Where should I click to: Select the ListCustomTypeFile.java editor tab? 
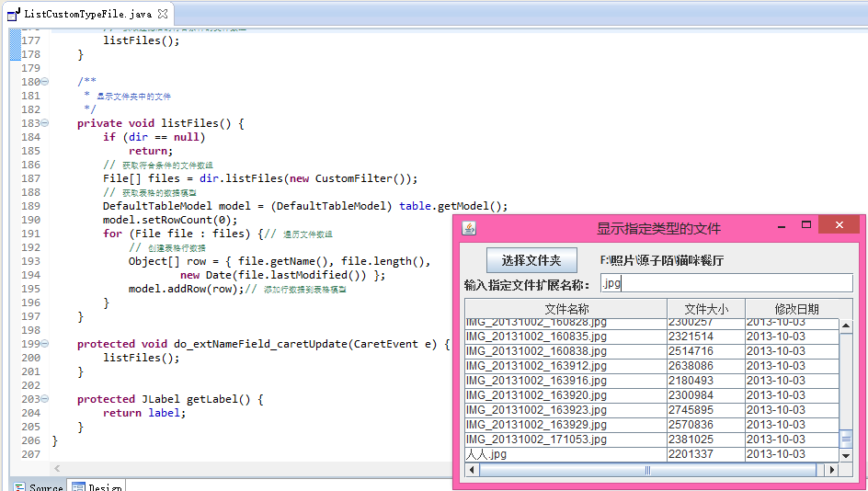[x=87, y=14]
